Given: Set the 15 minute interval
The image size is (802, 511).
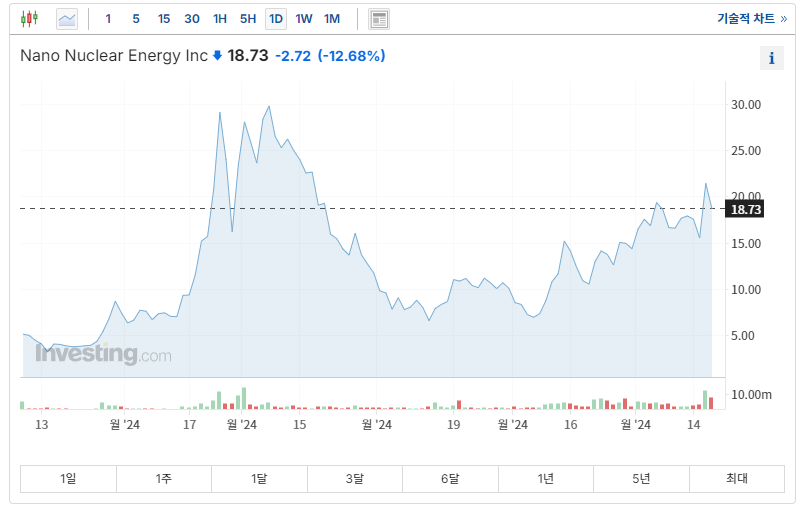Looking at the screenshot, I should click(164, 19).
